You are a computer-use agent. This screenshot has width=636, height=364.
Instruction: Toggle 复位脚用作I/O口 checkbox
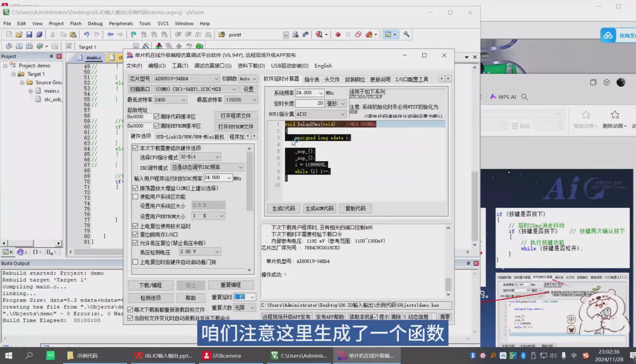(135, 234)
